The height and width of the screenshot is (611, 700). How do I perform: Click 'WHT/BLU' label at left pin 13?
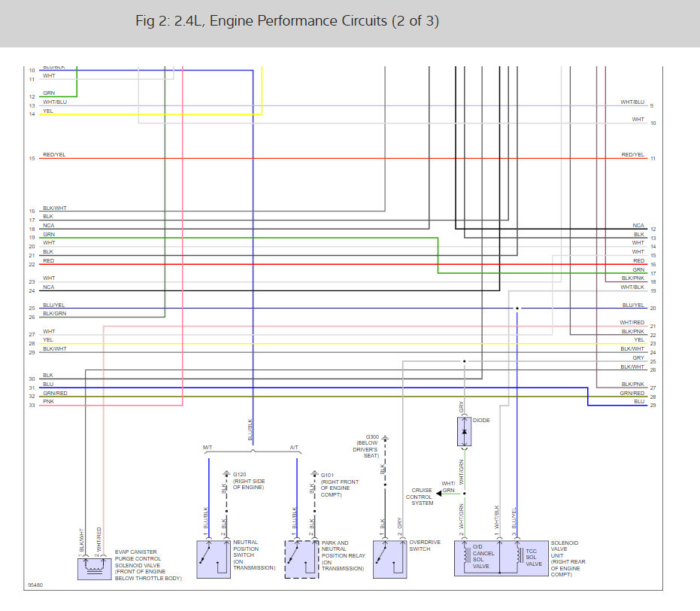click(55, 102)
